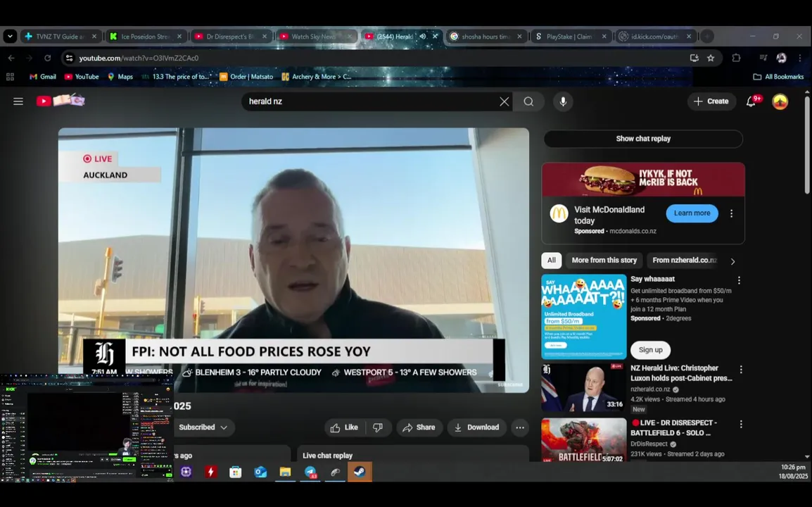Open Chrome three-dot menu
Viewport: 812px width, 507px height.
[x=800, y=58]
